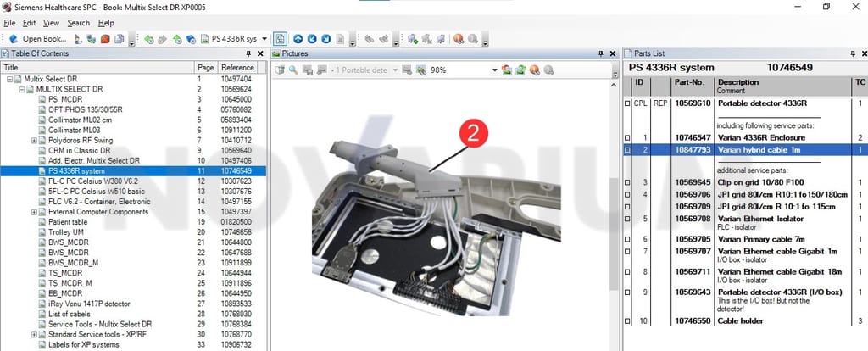
Task: Click the documents copy icon beside red book
Action: 119,39
